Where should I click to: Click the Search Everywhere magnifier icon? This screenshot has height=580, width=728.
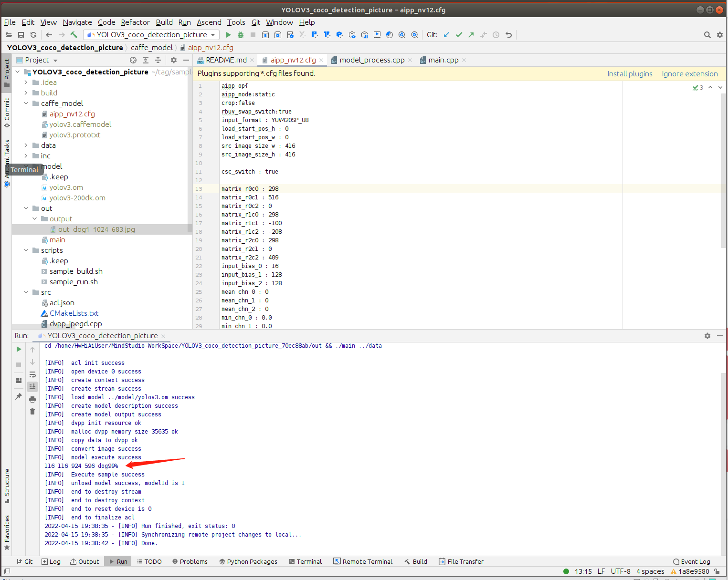[707, 35]
